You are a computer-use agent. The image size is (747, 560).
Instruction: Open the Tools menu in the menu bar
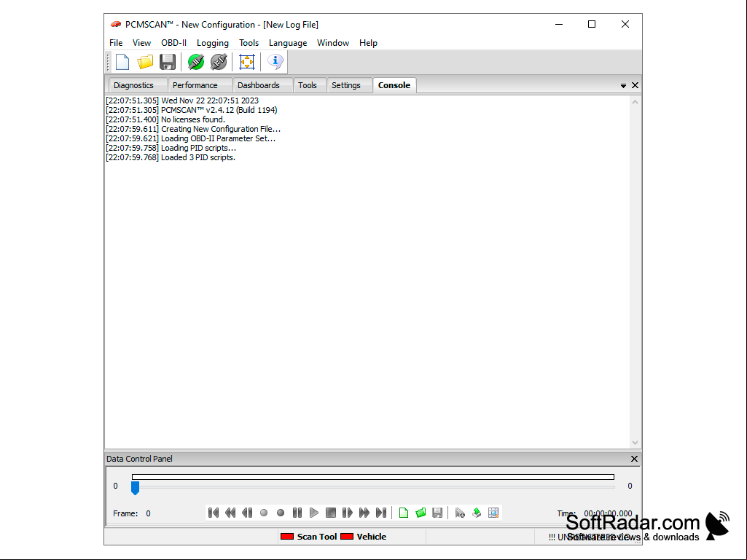(x=249, y=43)
